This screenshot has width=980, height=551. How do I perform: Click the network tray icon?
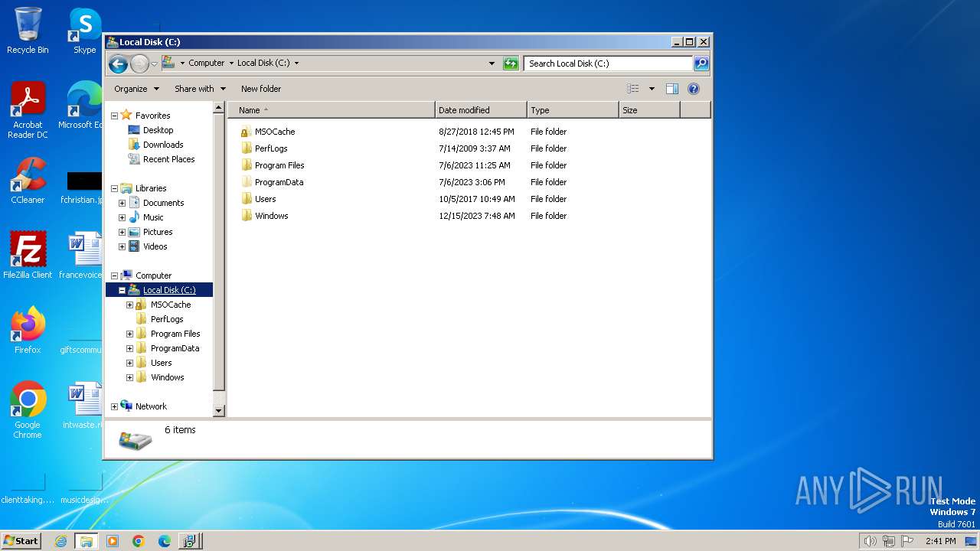pyautogui.click(x=889, y=541)
